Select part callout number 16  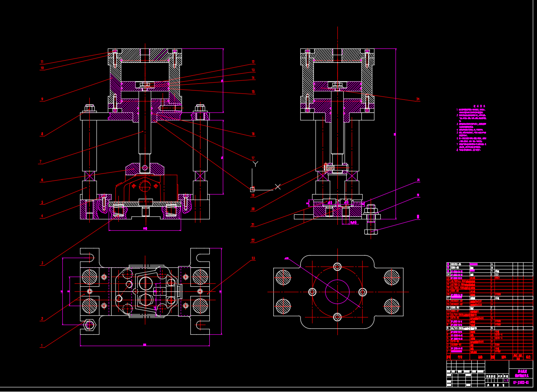(253, 134)
